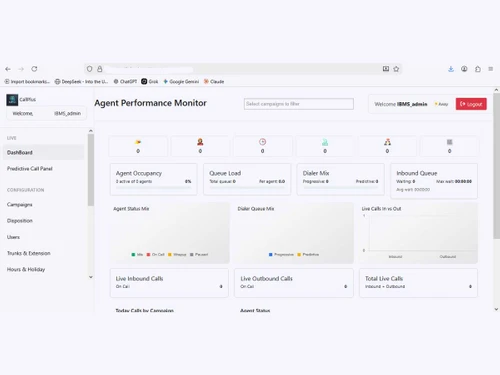Click the group of people stat icon
The height and width of the screenshot is (375, 500).
tap(387, 142)
